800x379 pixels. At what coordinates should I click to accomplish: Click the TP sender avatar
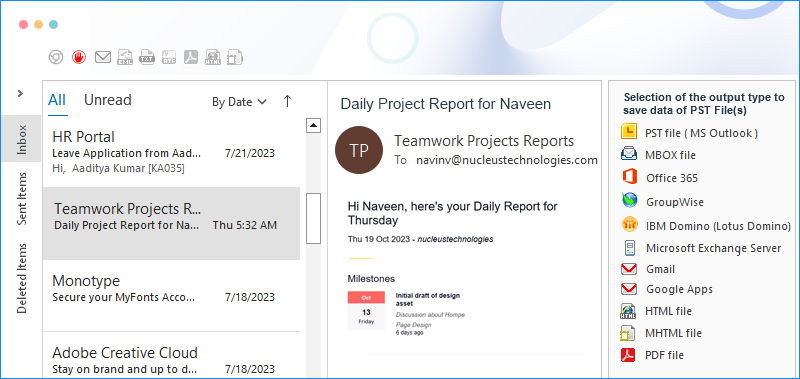pyautogui.click(x=359, y=150)
